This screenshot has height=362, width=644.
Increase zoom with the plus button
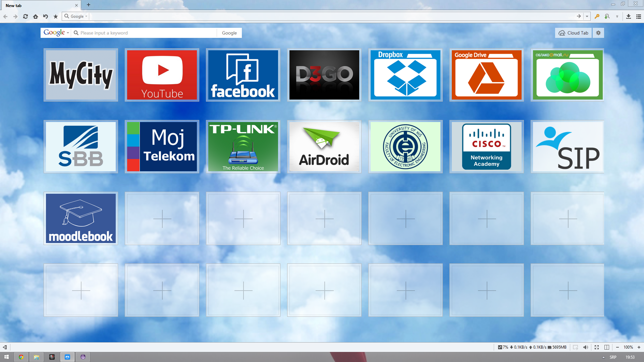tap(639, 347)
